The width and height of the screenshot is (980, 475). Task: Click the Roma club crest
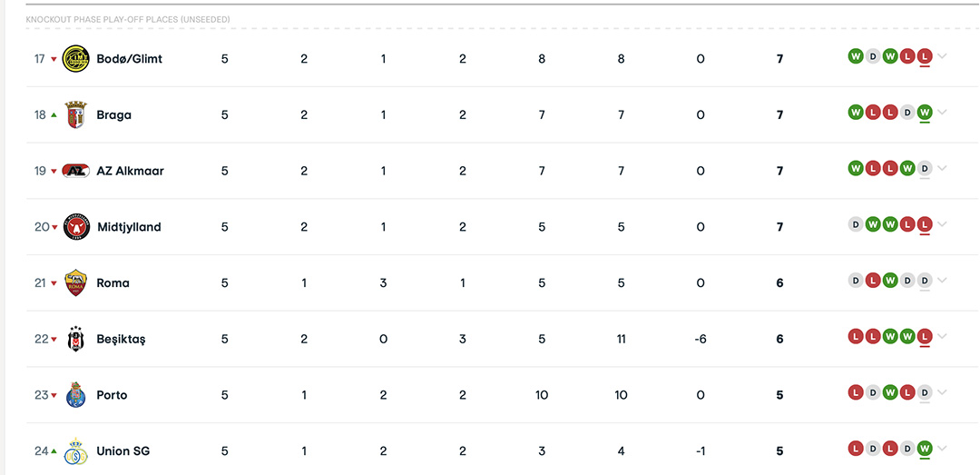(x=76, y=282)
